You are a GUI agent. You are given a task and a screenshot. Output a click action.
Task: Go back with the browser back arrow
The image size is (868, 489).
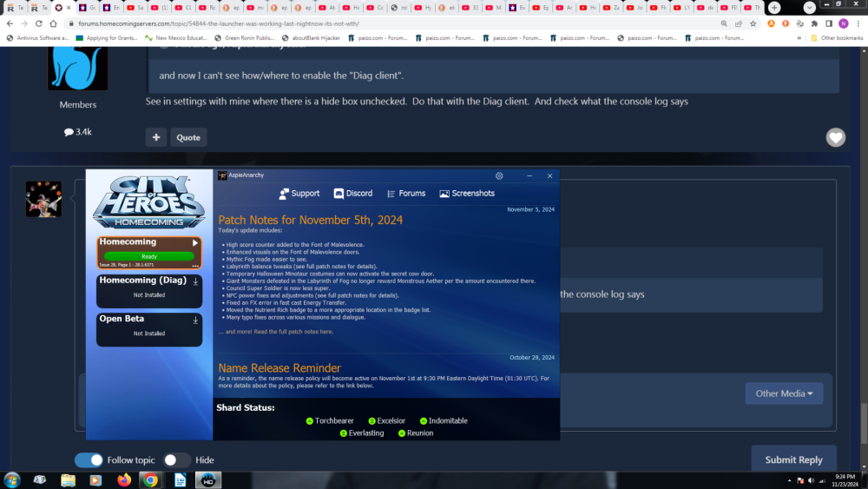[x=10, y=23]
